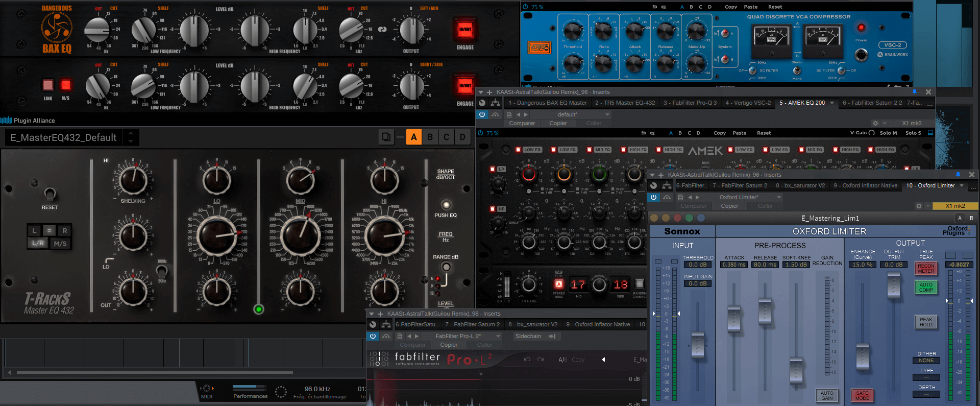The image size is (980, 406).
Task: Flip the 100Hz/50Hz low-cut switch
Action: [x=161, y=271]
